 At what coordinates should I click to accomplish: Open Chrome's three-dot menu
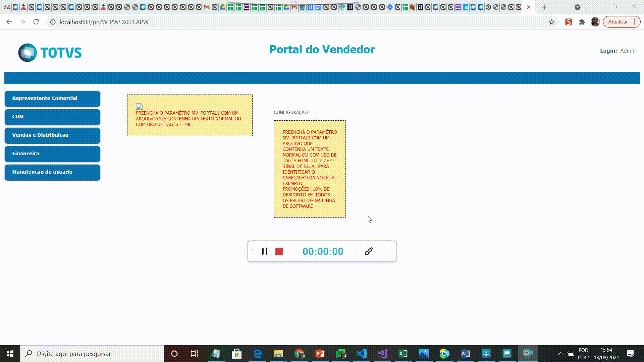(635, 22)
